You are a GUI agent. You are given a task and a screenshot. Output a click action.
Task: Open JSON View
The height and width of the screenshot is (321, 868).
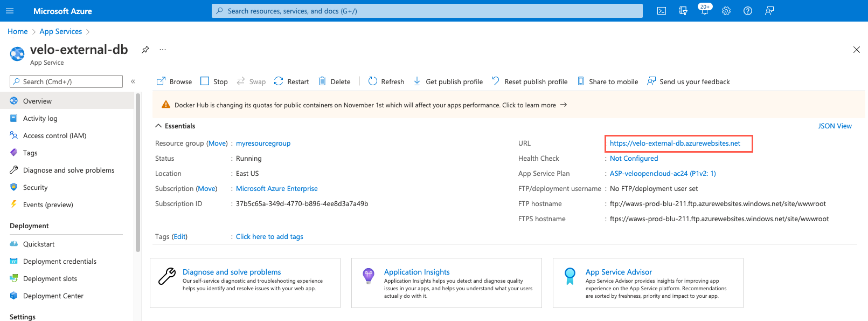tap(835, 126)
